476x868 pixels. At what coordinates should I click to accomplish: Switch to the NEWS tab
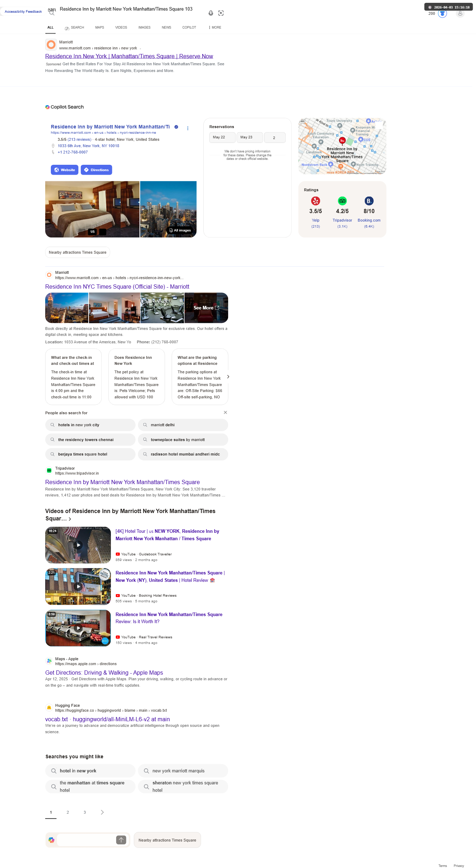(166, 28)
